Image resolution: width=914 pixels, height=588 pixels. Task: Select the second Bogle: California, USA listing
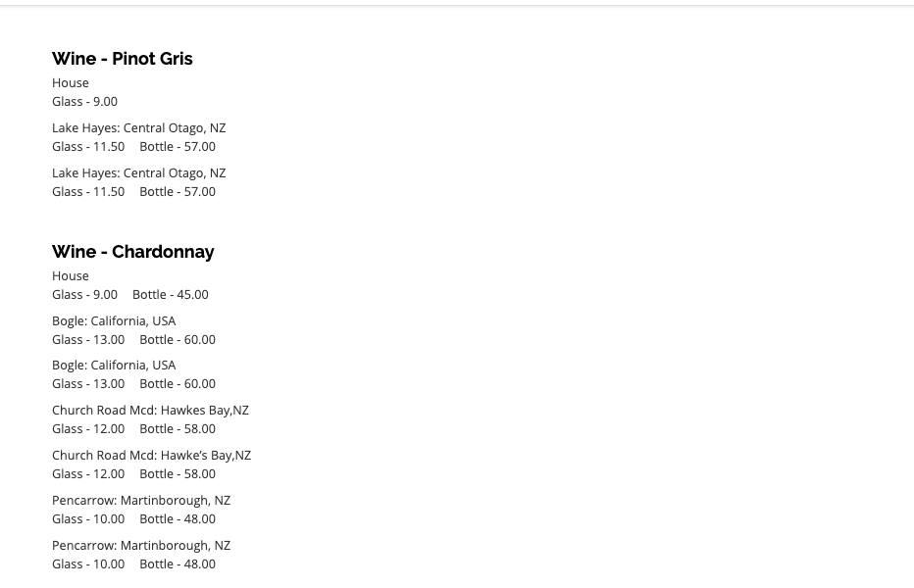[x=114, y=366]
